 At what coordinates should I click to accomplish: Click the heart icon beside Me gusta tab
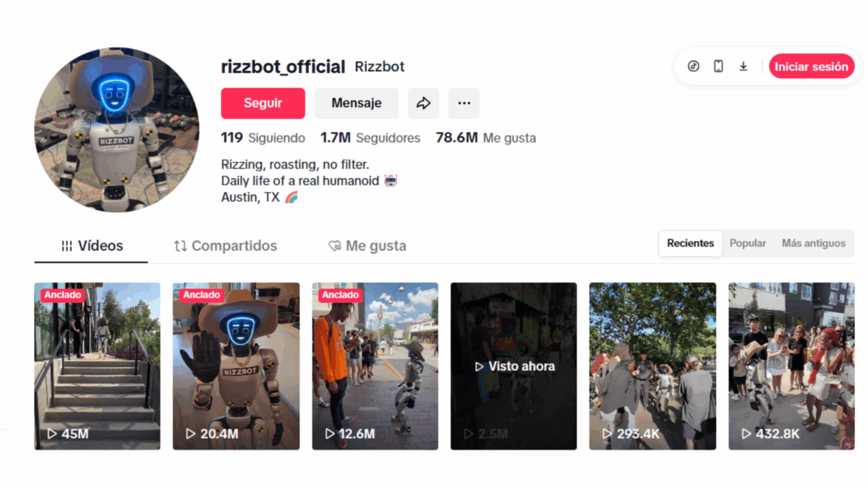333,246
